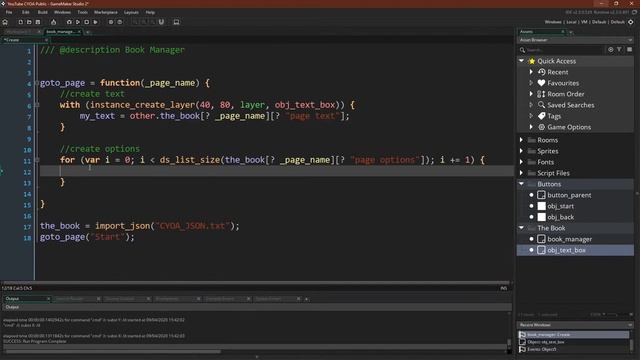Screen dimensions: 640x360
Task: Collapse the Quick Access section
Action: click(x=521, y=61)
